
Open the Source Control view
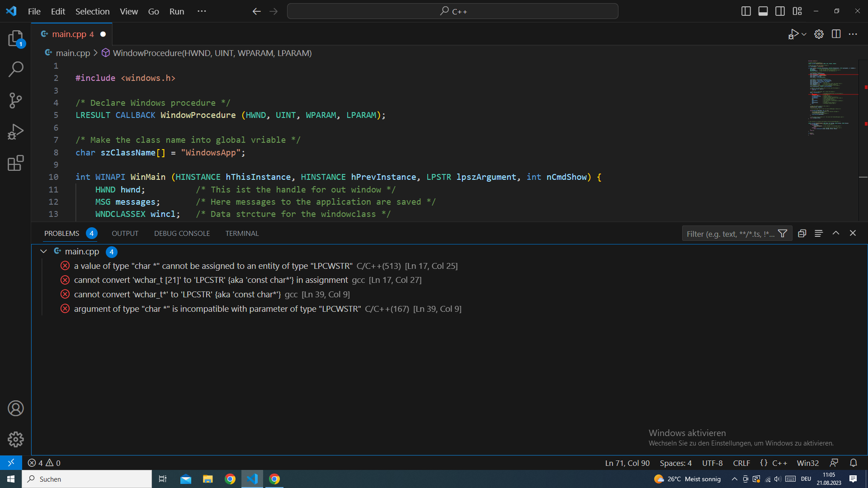pyautogui.click(x=16, y=100)
